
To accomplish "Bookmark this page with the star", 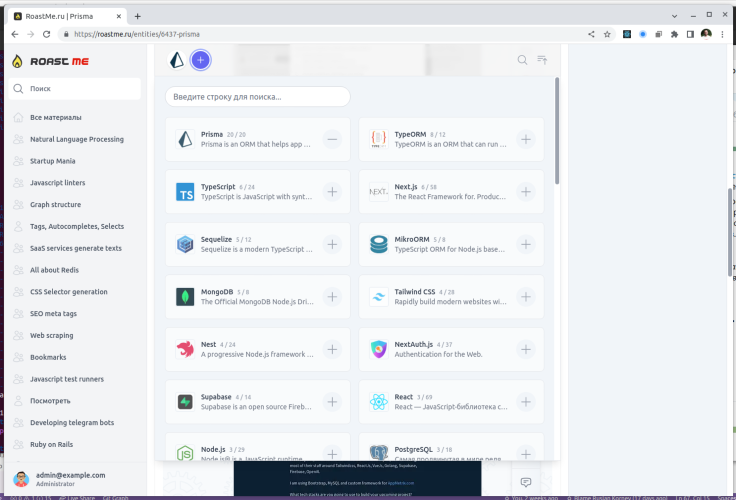I will point(607,34).
